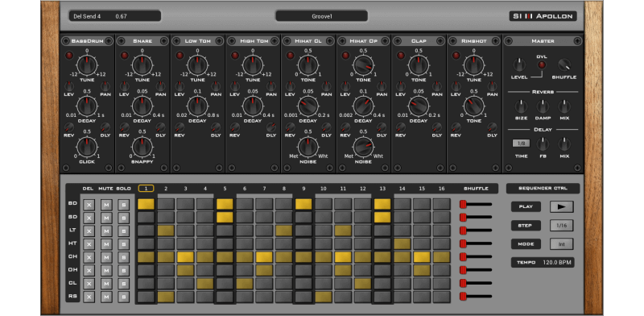Image resolution: width=644 pixels, height=316 pixels.
Task: Click the Reverb Damp knob
Action: pos(543,106)
